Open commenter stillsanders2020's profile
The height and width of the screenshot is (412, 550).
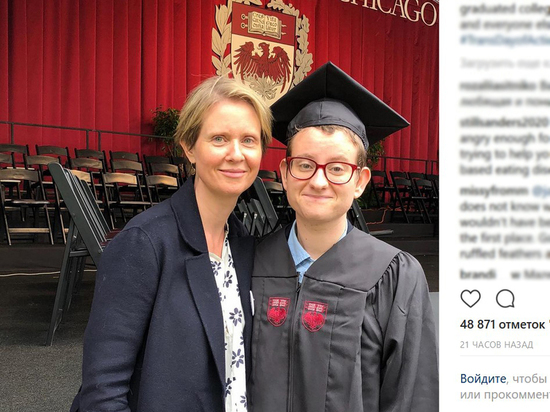click(504, 122)
